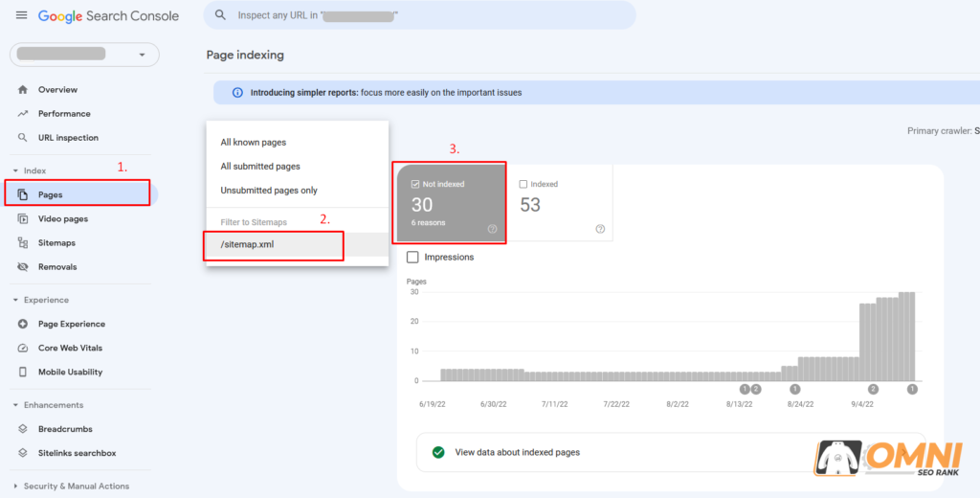The width and height of the screenshot is (980, 498).
Task: Click the URL inspection magnifier icon
Action: (x=23, y=138)
